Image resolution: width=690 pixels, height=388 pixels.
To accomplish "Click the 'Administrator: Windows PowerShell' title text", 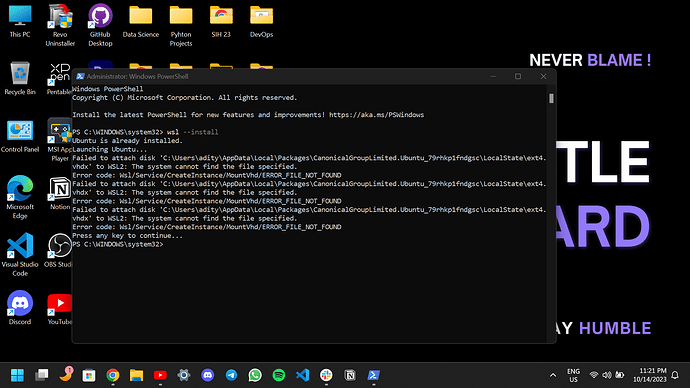I will [137, 76].
